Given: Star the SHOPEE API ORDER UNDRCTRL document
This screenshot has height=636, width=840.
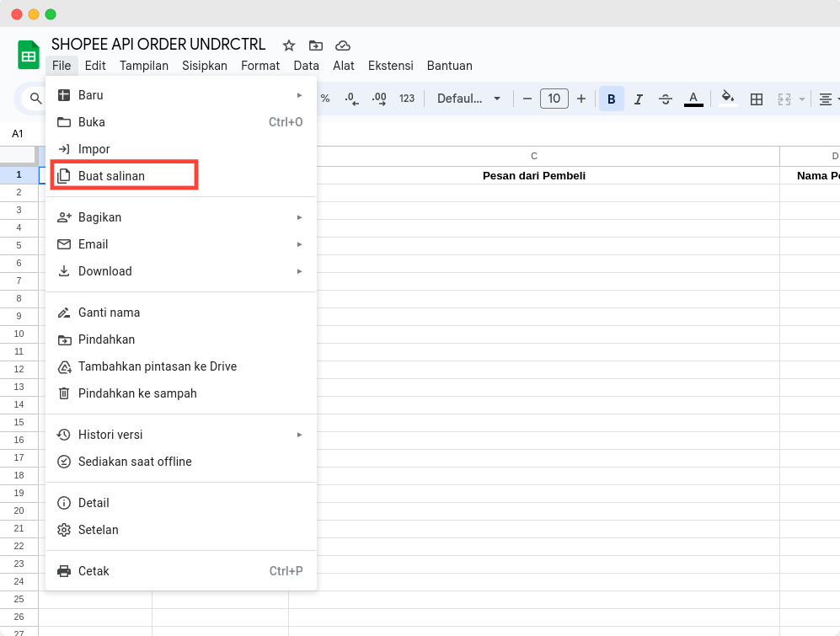Looking at the screenshot, I should point(289,45).
